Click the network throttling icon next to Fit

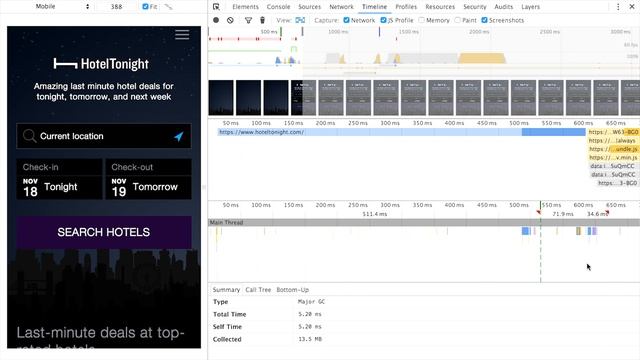pos(169,7)
